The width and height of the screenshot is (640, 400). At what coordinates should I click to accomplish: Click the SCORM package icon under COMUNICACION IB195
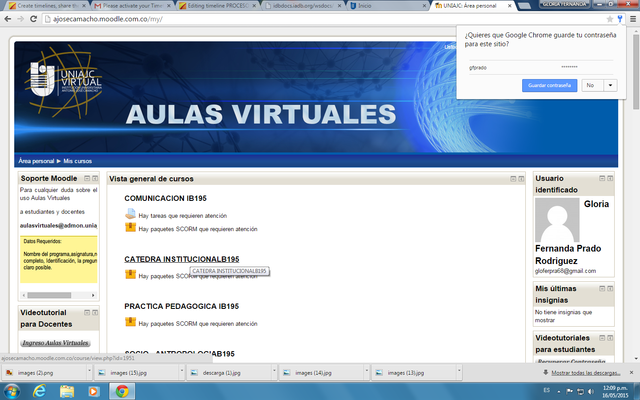(x=130, y=227)
